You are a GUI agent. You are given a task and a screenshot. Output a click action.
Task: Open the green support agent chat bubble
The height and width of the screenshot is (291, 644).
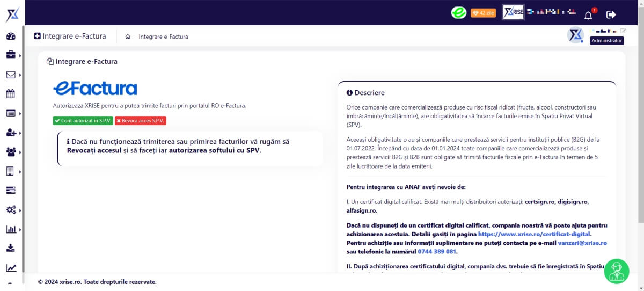point(617,271)
